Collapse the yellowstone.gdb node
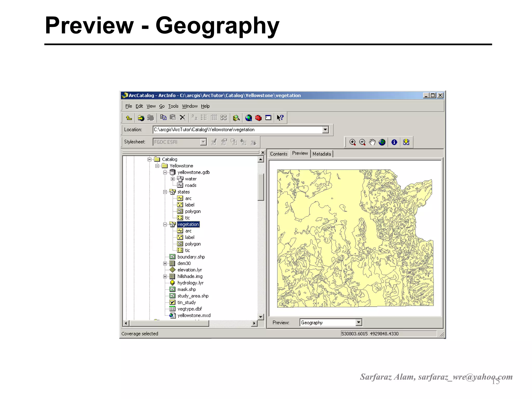 [x=165, y=172]
